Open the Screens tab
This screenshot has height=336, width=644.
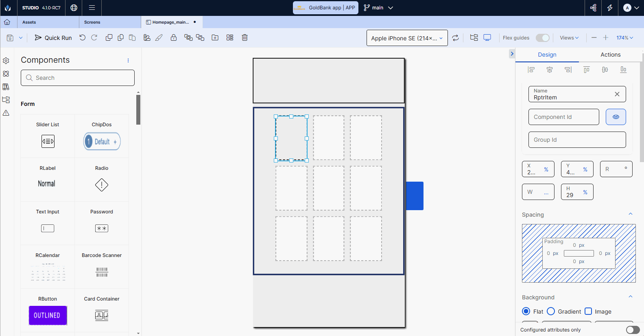point(92,22)
